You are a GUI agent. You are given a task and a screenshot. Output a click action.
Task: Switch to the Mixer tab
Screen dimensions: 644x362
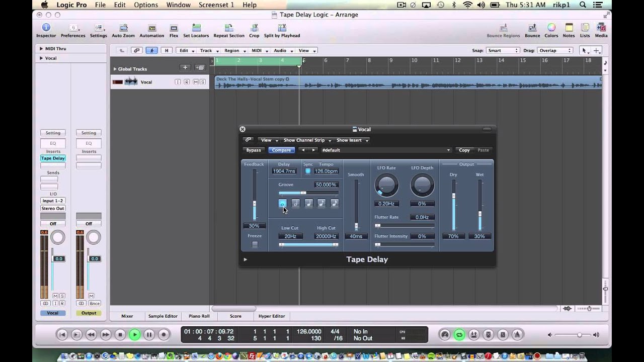127,316
